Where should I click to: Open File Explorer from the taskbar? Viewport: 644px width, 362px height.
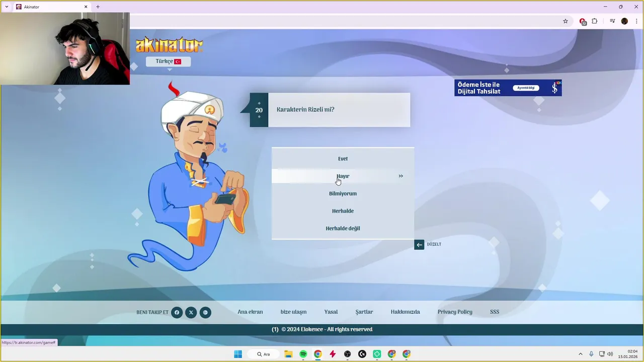point(288,354)
